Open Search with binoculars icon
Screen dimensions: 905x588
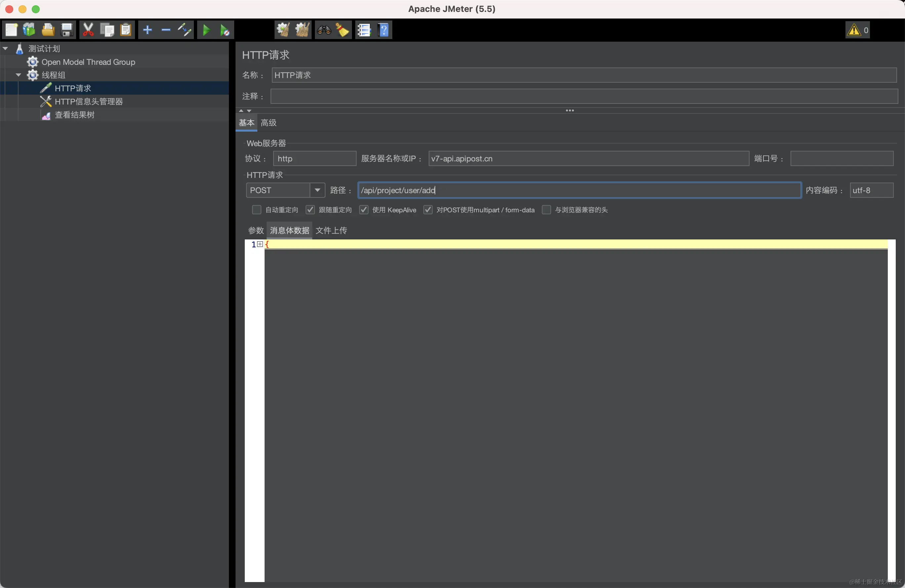(324, 30)
